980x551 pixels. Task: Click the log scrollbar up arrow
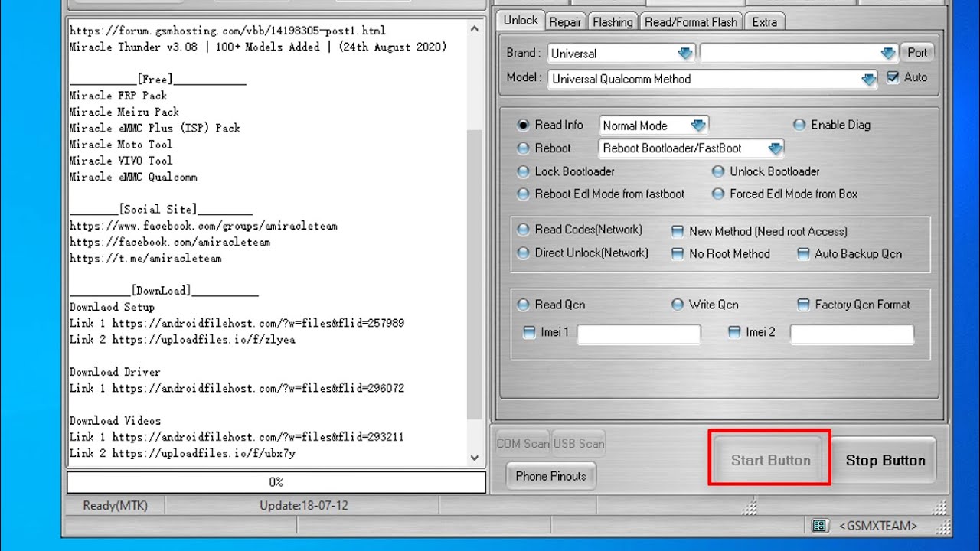475,28
